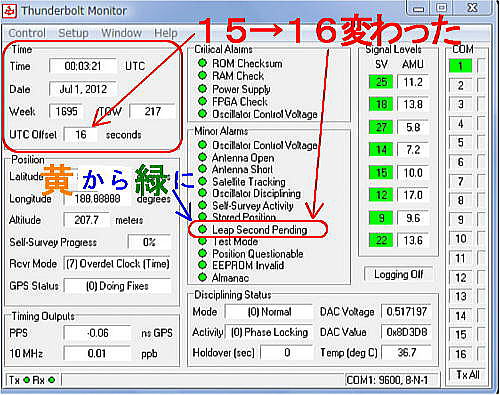Select COM port 12
500x395 pixels.
[460, 277]
